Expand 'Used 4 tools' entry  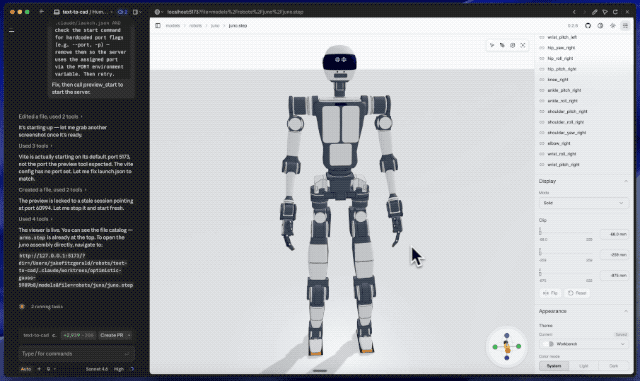[x=35, y=219]
